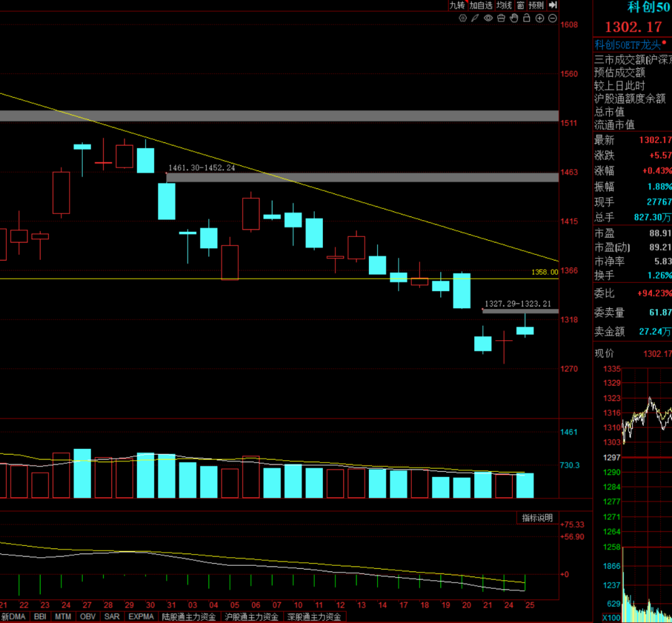
Task: Zoom out with the minus icon
Action: click(552, 18)
